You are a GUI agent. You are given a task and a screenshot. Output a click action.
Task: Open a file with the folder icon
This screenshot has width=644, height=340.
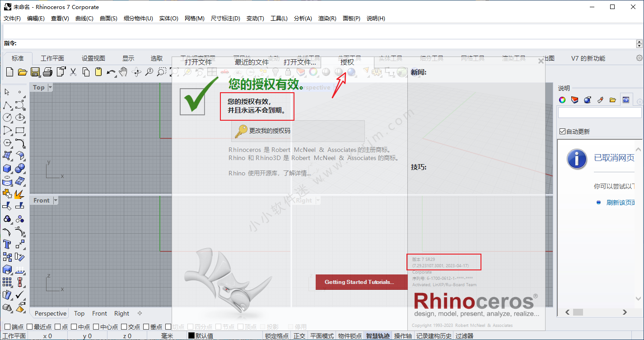click(x=23, y=71)
